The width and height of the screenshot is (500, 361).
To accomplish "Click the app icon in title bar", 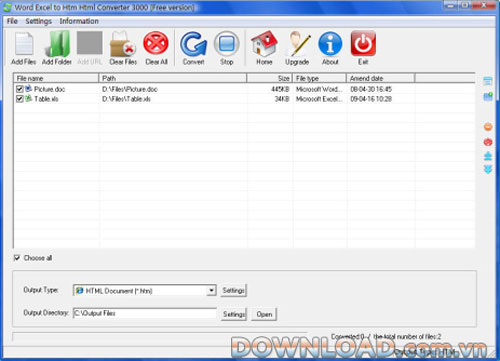I will 7,7.
